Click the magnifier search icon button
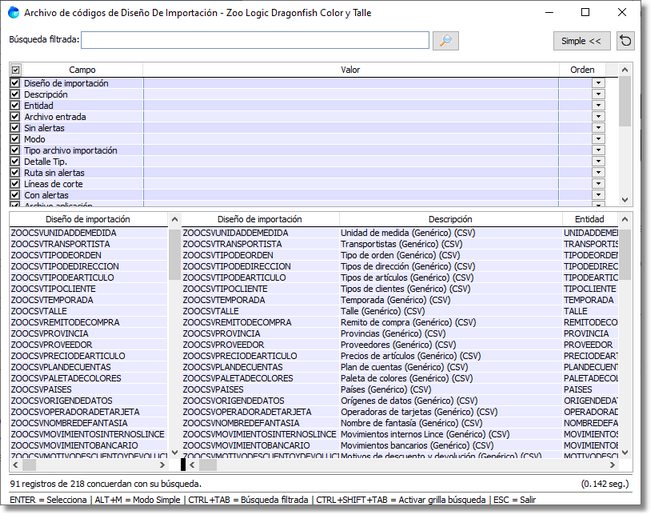Viewport: 651px width, 515px height. (445, 41)
